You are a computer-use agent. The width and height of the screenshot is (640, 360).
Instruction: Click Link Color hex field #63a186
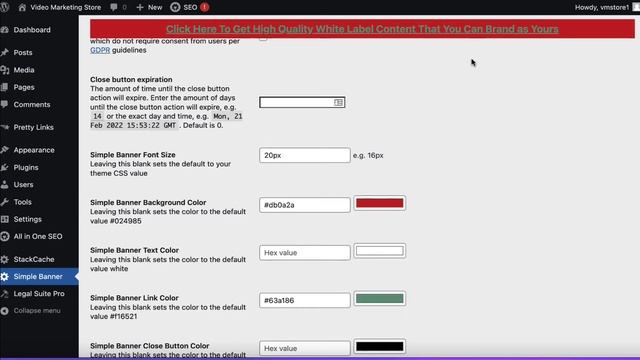coord(304,300)
